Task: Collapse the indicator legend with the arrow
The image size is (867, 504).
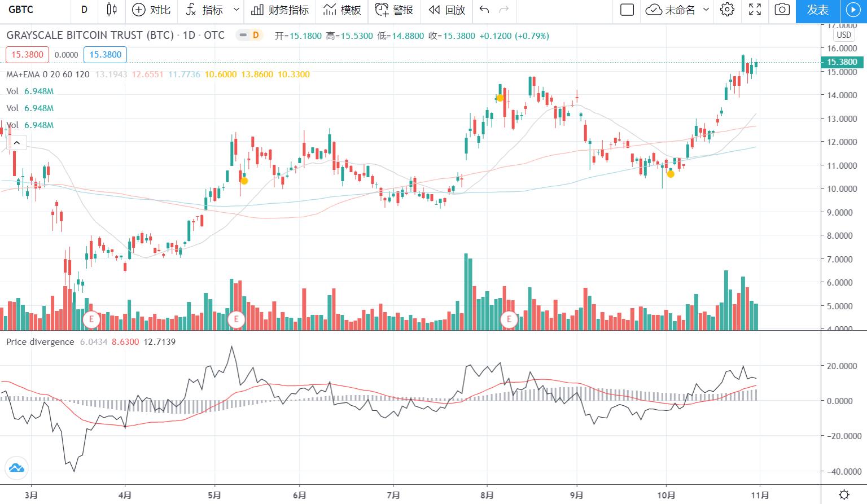Action: [x=16, y=143]
